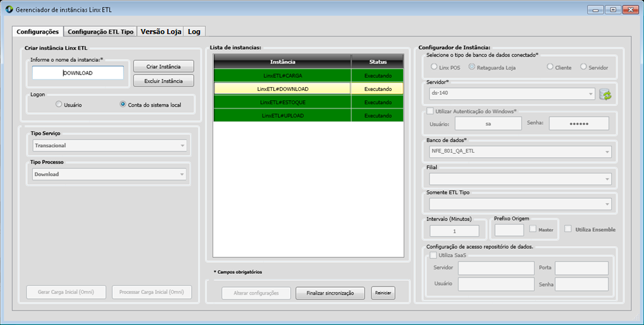Image resolution: width=644 pixels, height=325 pixels.
Task: Click Executando status of LinxETL#UPLOAD
Action: coord(378,115)
